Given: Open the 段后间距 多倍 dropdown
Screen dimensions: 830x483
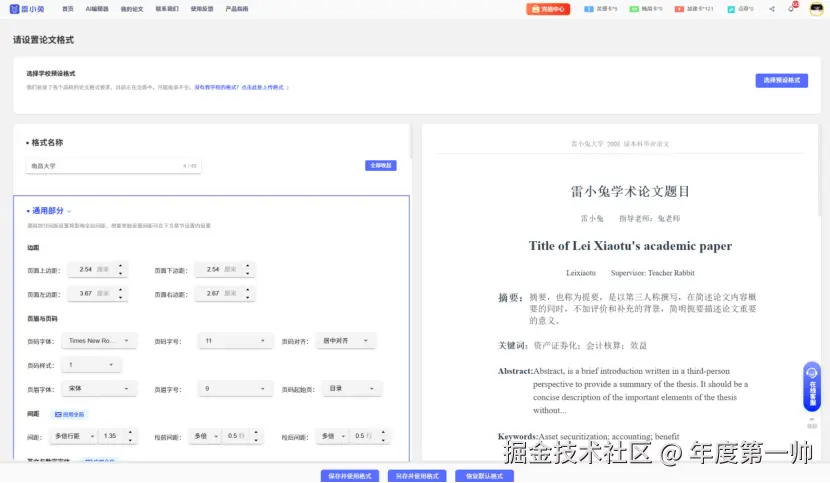Looking at the screenshot, I should 332,436.
